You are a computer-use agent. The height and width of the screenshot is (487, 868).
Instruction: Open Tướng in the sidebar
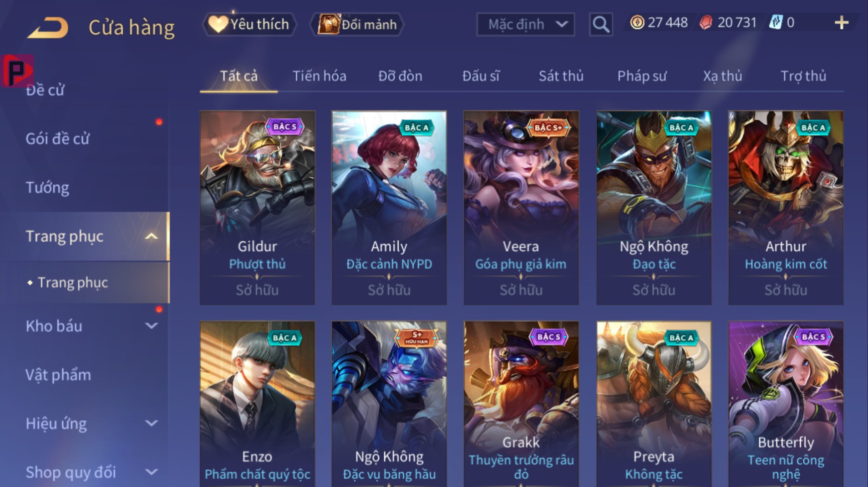click(47, 187)
